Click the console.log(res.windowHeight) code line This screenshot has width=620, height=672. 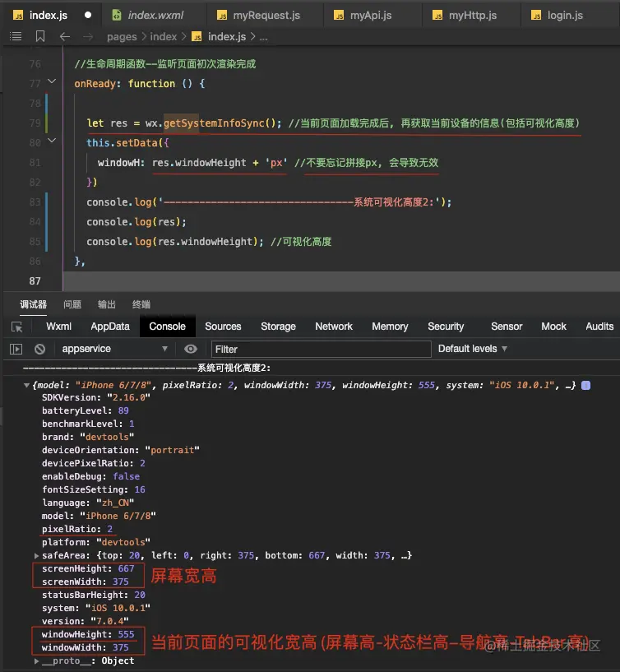(175, 242)
